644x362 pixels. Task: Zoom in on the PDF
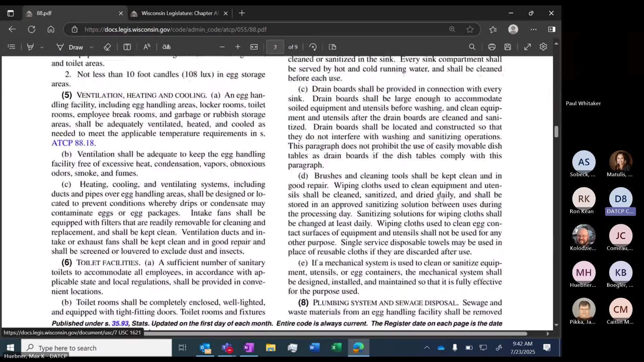point(238,47)
